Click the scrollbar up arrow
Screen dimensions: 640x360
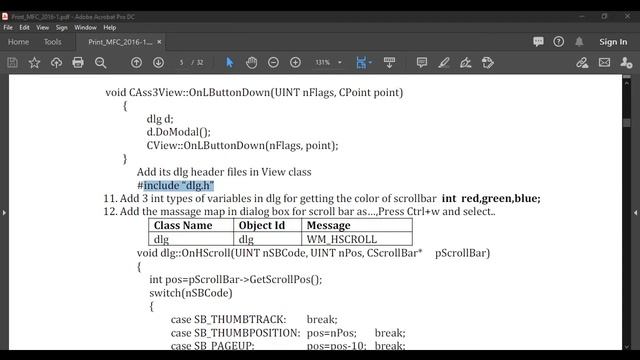[x=627, y=83]
